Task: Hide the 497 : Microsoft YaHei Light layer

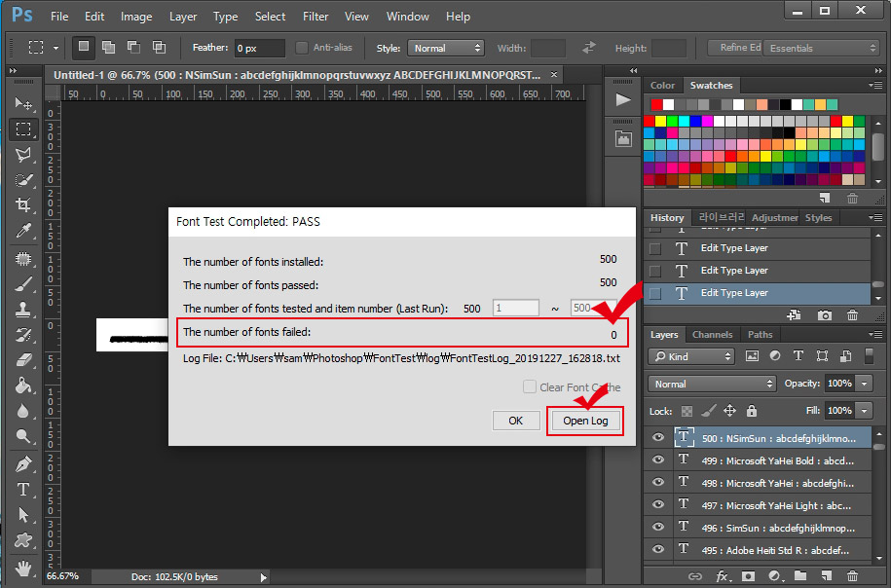Action: tap(658, 504)
